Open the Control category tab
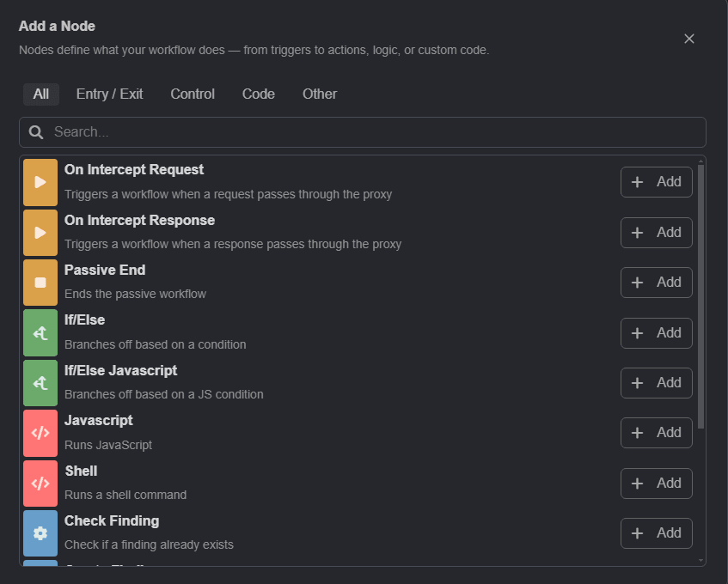728x584 pixels. 193,94
